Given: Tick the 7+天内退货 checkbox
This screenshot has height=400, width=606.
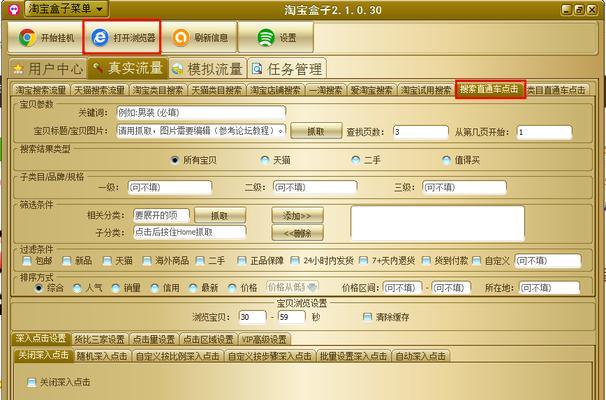Looking at the screenshot, I should click(363, 261).
